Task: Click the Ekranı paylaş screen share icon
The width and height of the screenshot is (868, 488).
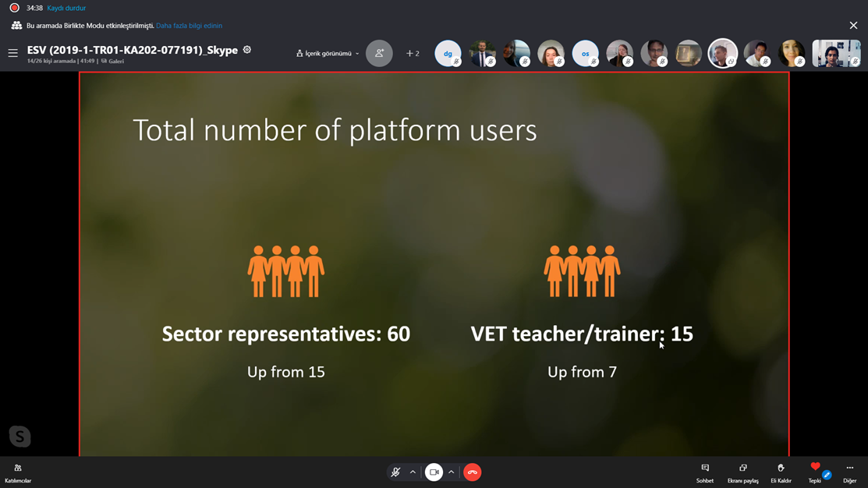Action: point(742,472)
